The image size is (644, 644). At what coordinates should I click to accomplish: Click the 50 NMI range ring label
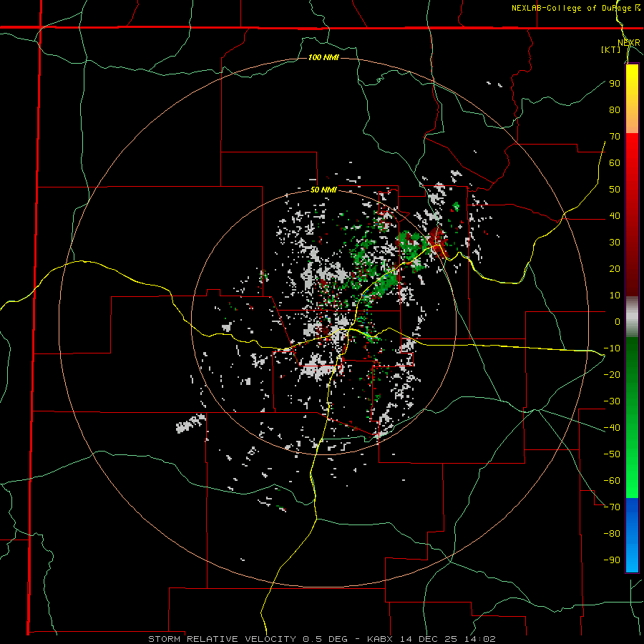click(323, 190)
